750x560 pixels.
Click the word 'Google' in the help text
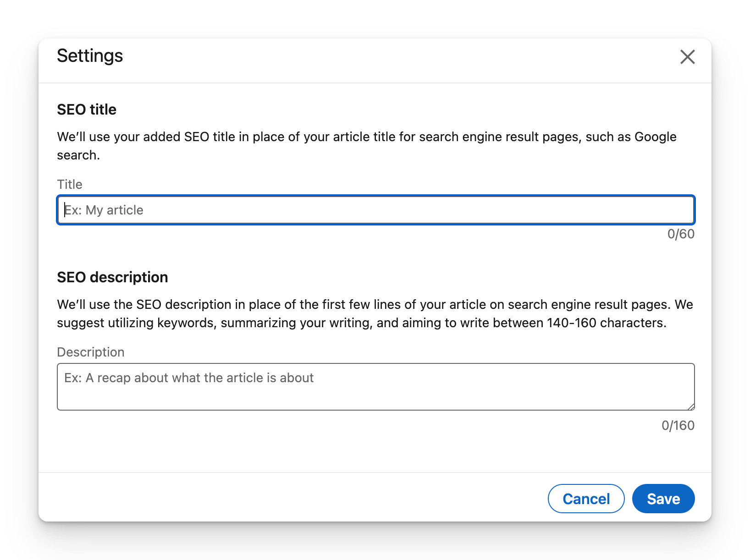(655, 137)
